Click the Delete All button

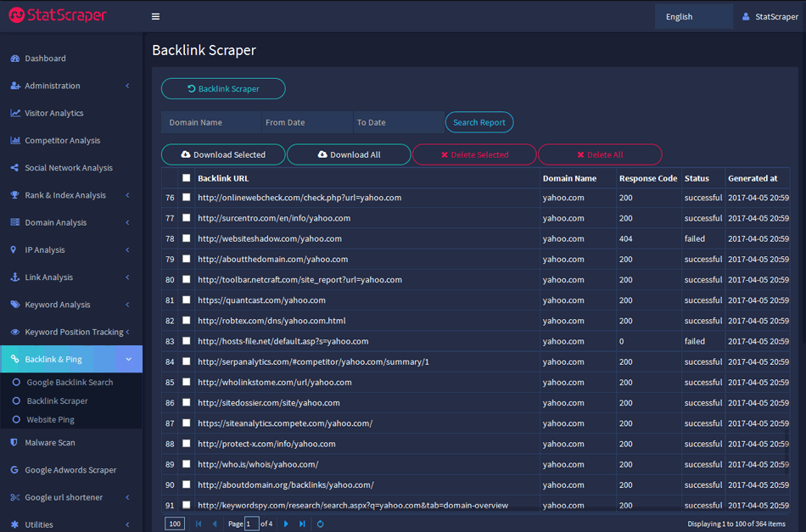coord(600,154)
